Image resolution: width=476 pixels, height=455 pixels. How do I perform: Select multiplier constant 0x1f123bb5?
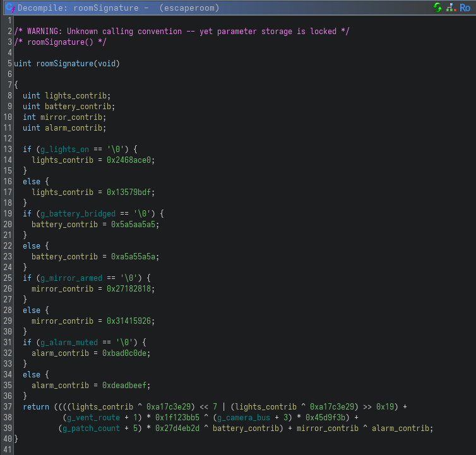pos(177,417)
